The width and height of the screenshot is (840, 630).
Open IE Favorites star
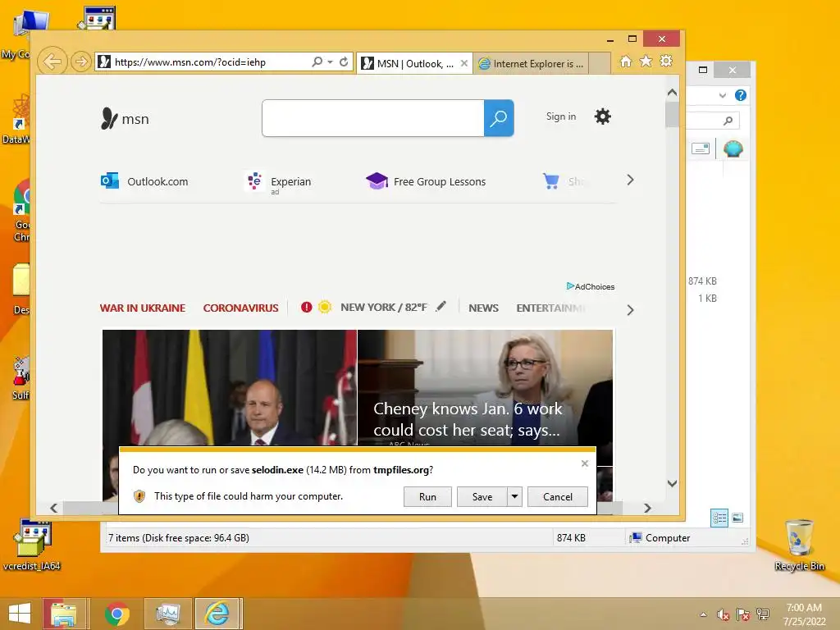coord(646,61)
